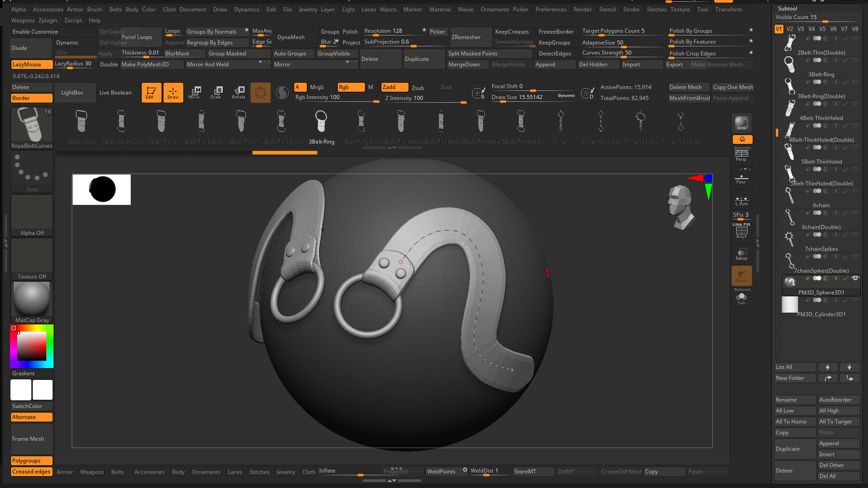
Task: Click the black circle alpha preview
Action: [102, 189]
